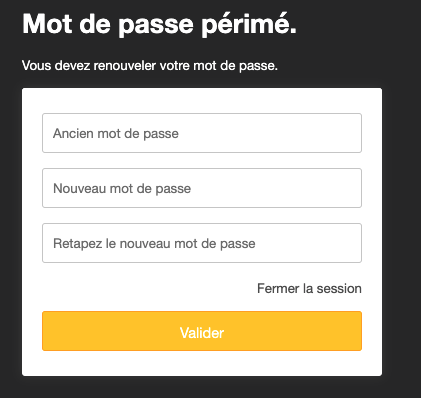The width and height of the screenshot is (421, 398).
Task: Click the Mot de passe périmé heading
Action: click(159, 24)
